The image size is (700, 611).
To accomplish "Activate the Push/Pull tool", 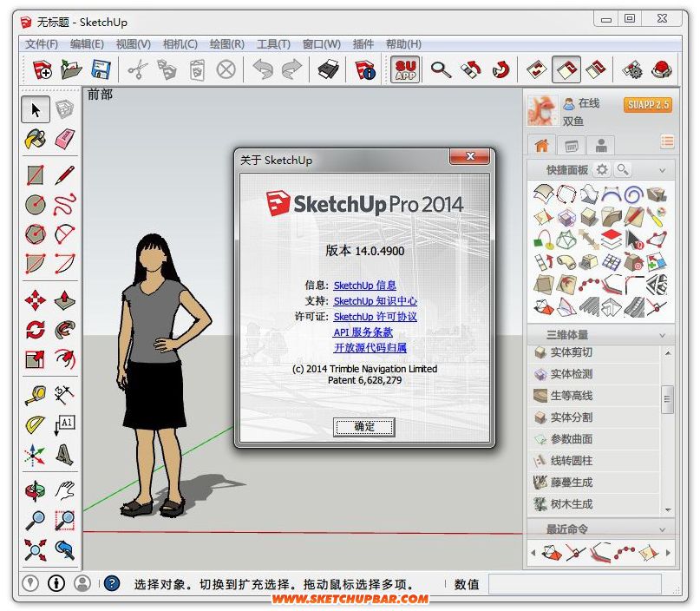I will [x=65, y=300].
